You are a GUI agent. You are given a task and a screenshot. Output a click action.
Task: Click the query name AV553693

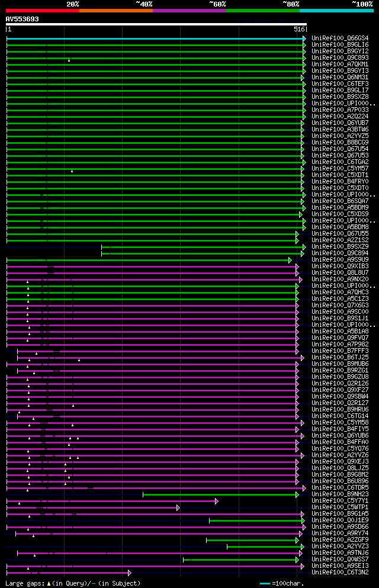pyautogui.click(x=22, y=19)
